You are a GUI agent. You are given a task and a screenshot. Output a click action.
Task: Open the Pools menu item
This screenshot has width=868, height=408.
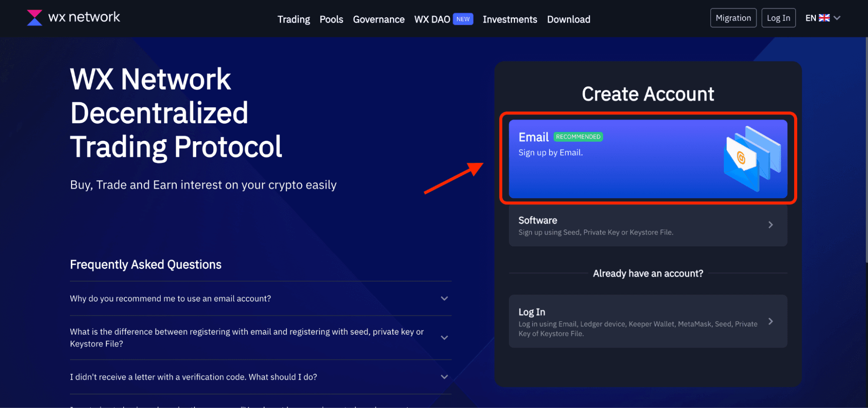(x=331, y=20)
